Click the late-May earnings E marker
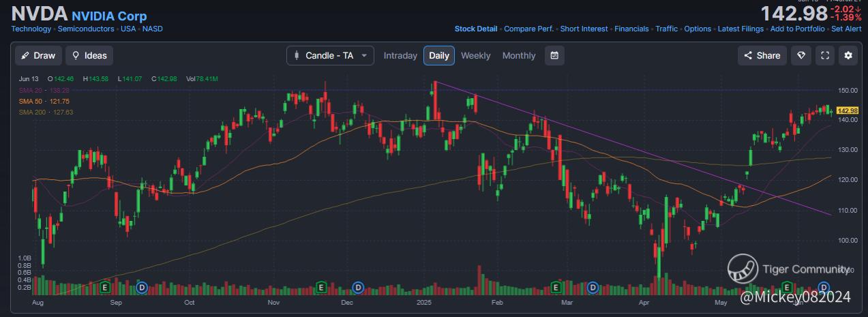Image resolution: width=868 pixels, height=317 pixels. click(x=787, y=287)
